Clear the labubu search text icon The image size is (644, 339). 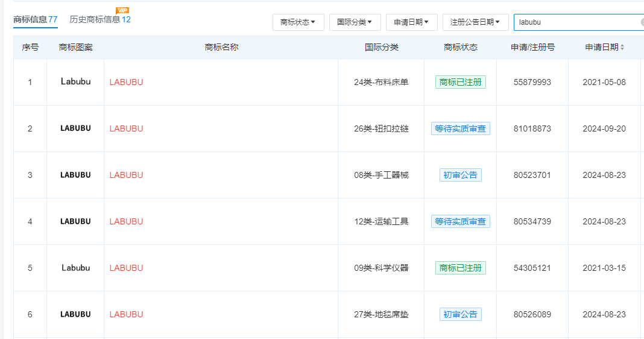coord(642,22)
